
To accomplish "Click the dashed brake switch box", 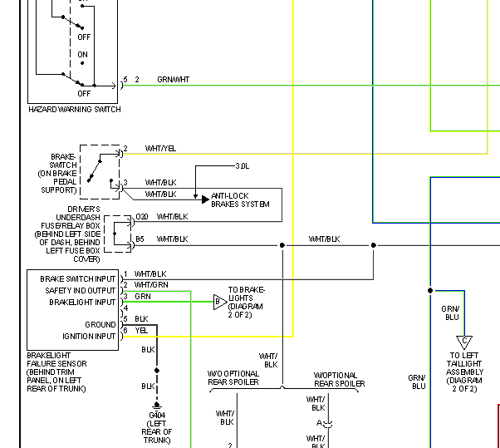I will 100,172.
